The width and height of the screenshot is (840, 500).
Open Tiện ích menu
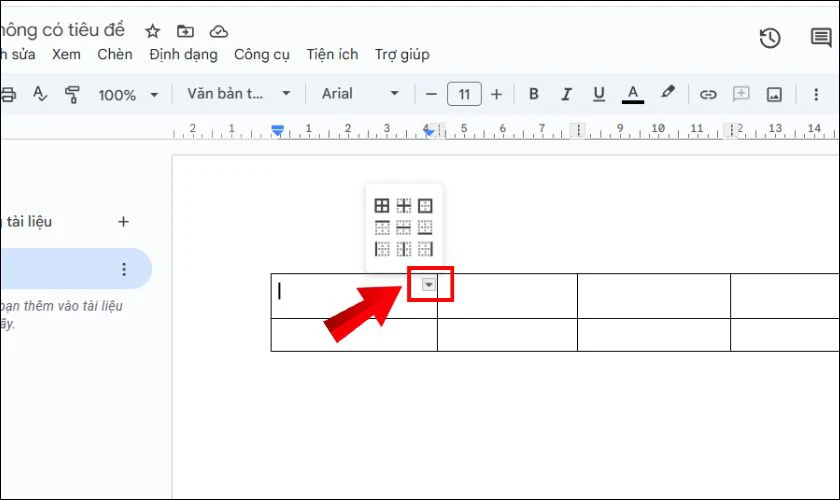tap(332, 55)
